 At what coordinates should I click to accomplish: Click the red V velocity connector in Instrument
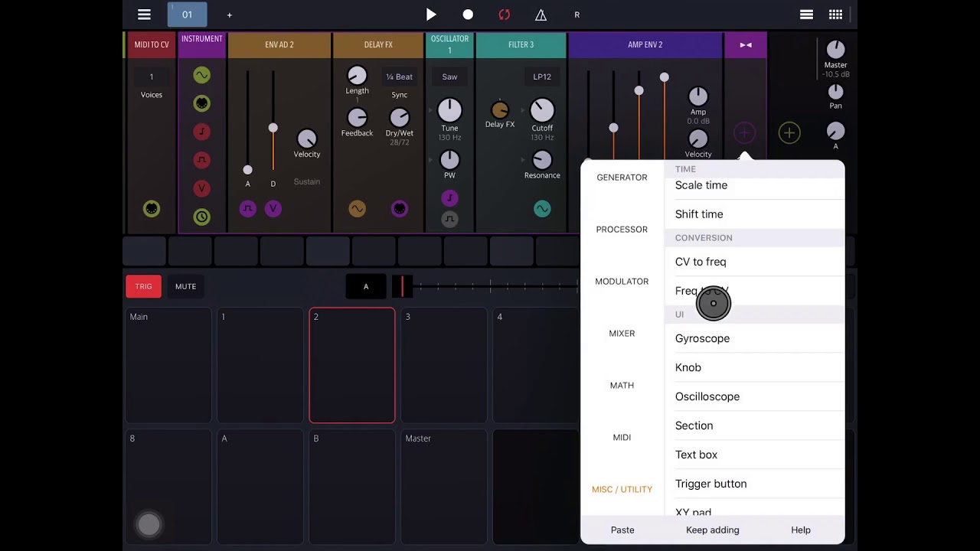coord(201,188)
